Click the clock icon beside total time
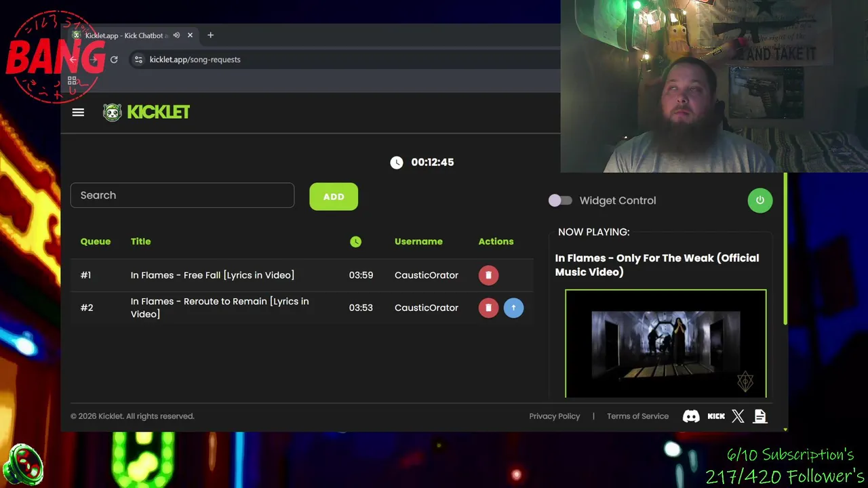The width and height of the screenshot is (868, 488). click(397, 163)
